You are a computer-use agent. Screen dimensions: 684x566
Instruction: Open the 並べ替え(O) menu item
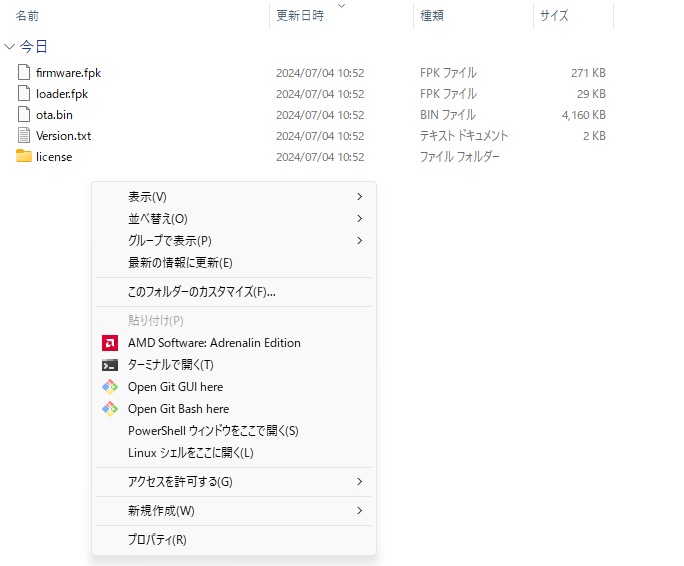[x=234, y=218]
